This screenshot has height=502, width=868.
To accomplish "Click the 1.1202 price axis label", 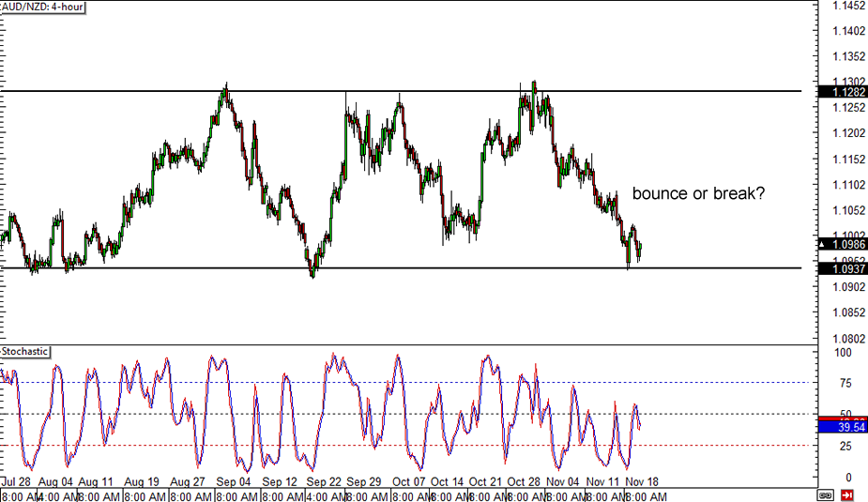I will (848, 133).
